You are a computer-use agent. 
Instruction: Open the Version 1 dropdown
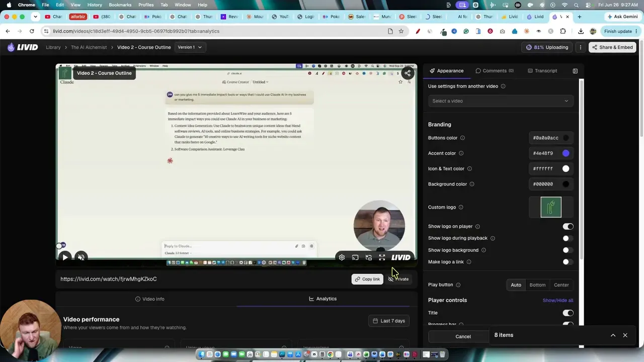190,47
